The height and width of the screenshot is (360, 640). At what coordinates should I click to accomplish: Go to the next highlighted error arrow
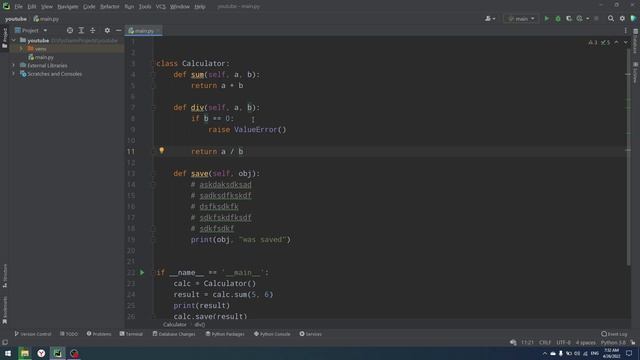click(x=625, y=42)
